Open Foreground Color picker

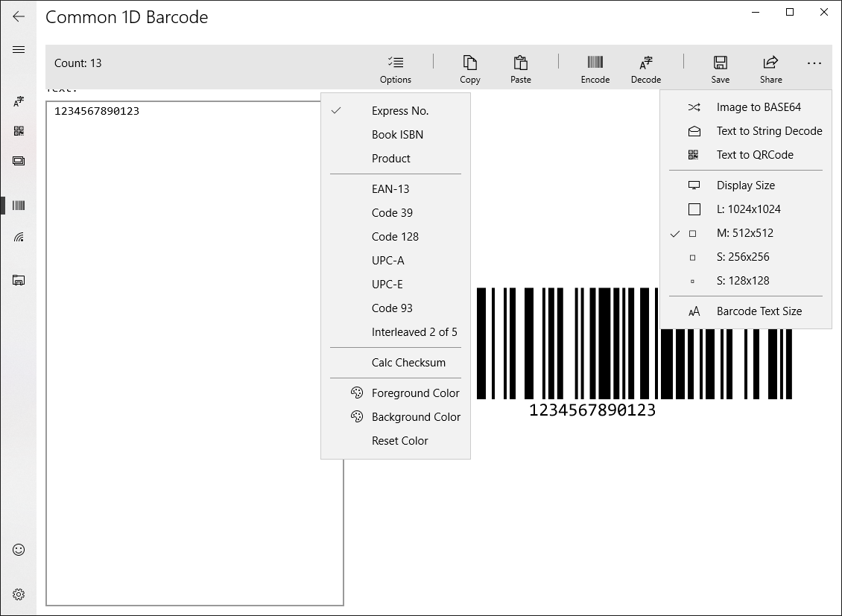click(396, 393)
